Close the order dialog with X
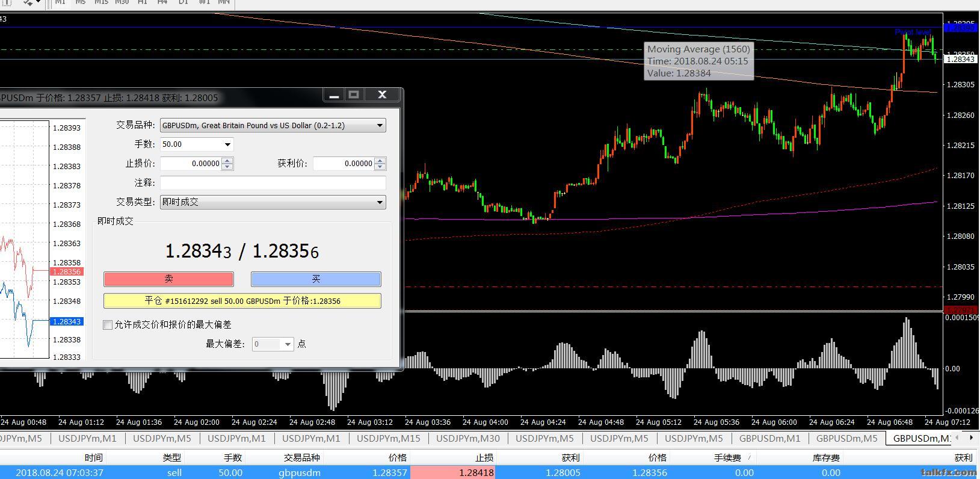The height and width of the screenshot is (479, 980). tap(382, 94)
